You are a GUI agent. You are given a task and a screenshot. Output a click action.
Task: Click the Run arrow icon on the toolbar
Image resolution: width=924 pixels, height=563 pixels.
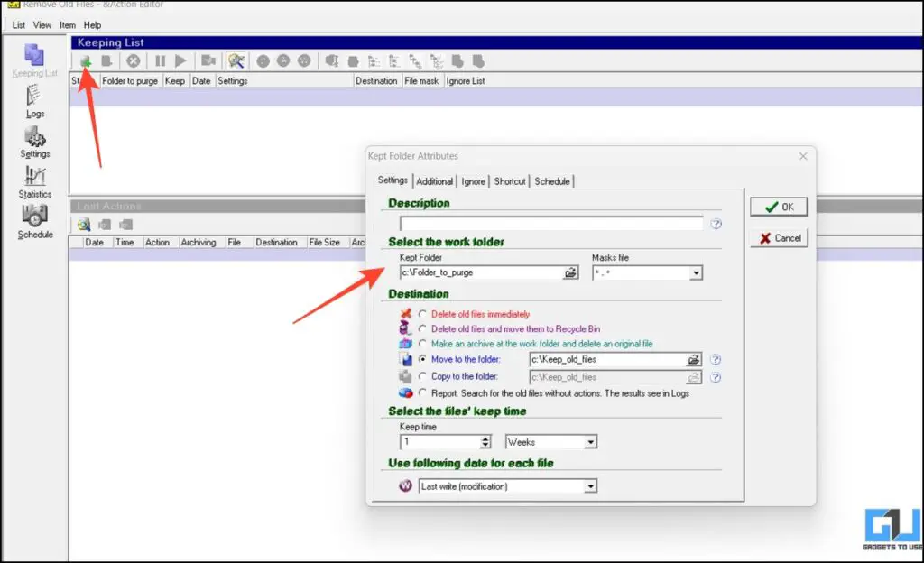click(180, 60)
